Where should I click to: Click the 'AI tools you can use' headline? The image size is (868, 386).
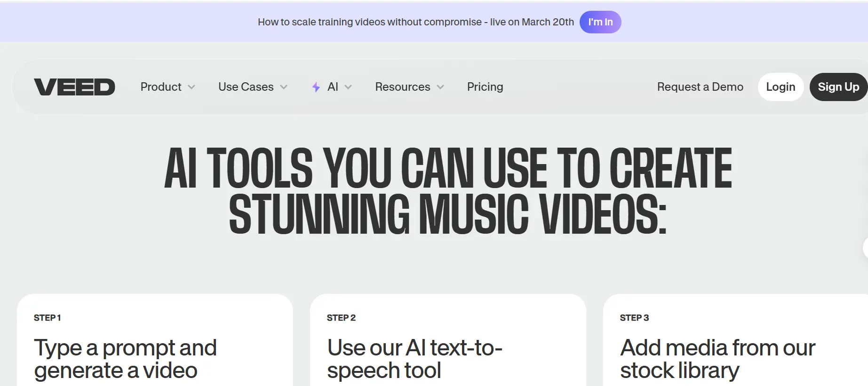coord(448,190)
